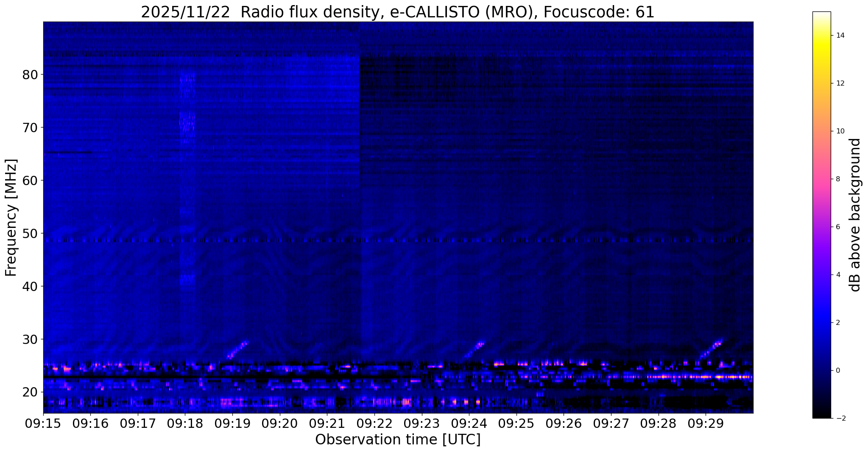Click the 09:18 time tick label

185,423
